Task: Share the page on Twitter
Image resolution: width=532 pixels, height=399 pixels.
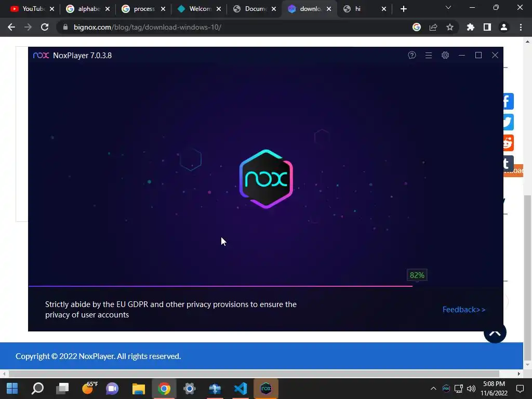Action: [508, 122]
